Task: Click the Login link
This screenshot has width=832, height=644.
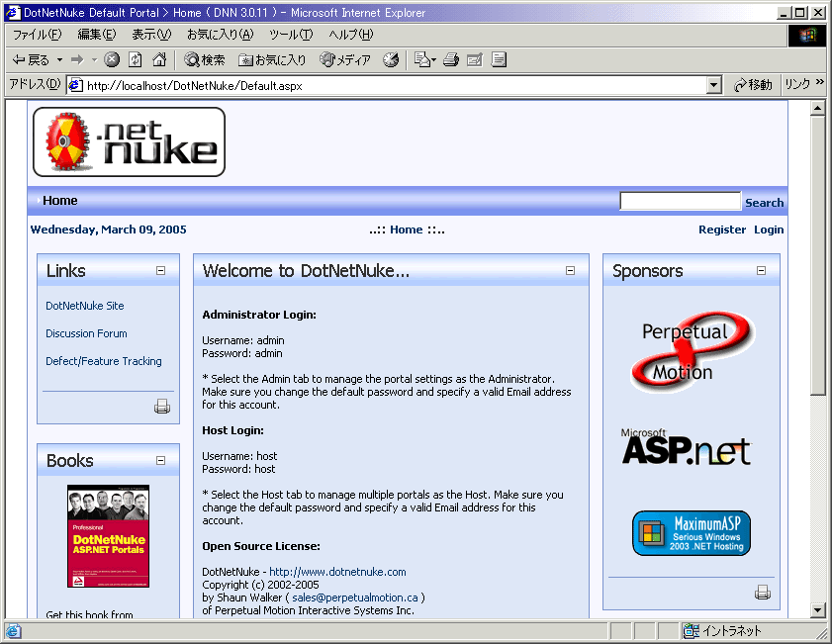Action: pyautogui.click(x=769, y=230)
